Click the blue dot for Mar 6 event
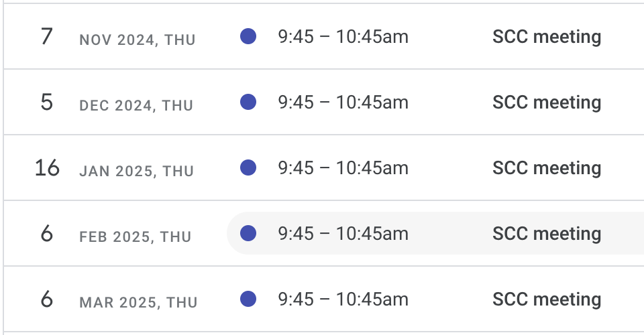This screenshot has width=644, height=335. (248, 299)
